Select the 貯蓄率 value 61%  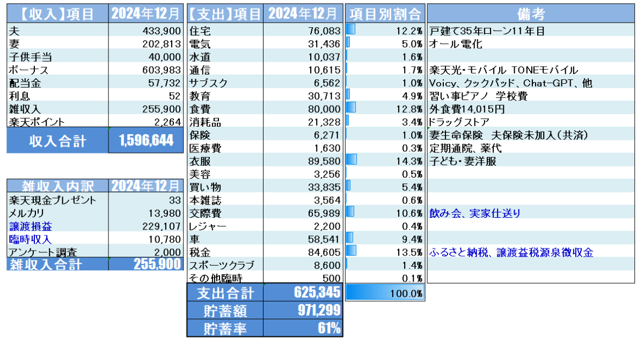point(303,328)
